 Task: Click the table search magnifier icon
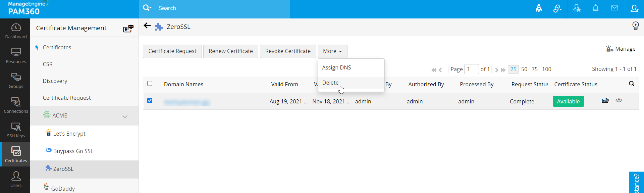click(631, 84)
